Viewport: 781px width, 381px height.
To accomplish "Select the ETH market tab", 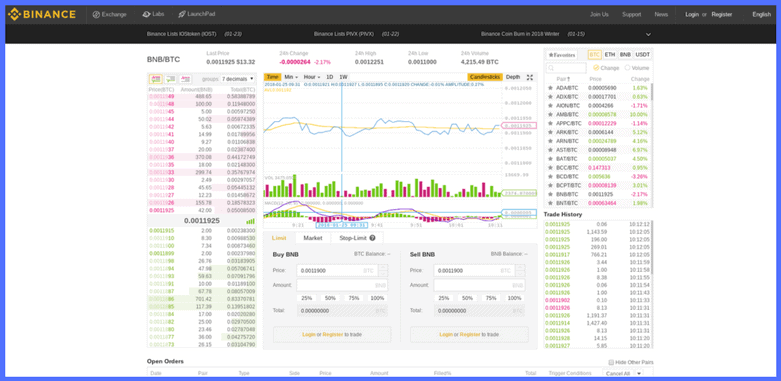I will tap(610, 55).
